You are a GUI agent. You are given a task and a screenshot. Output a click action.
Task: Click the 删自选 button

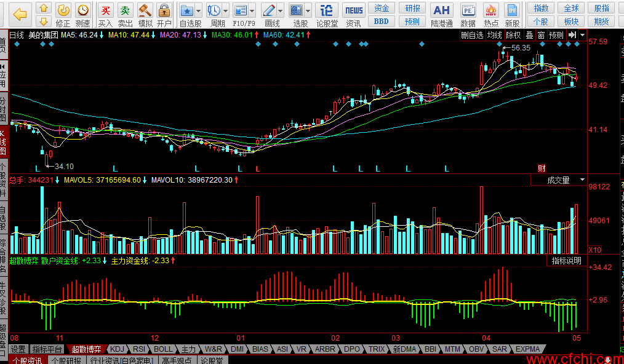(473, 35)
